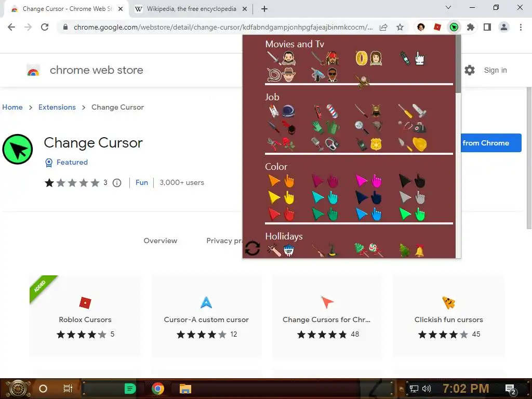Click the Remove from Chrome button
Viewport: 532px width, 399px height.
click(491, 143)
